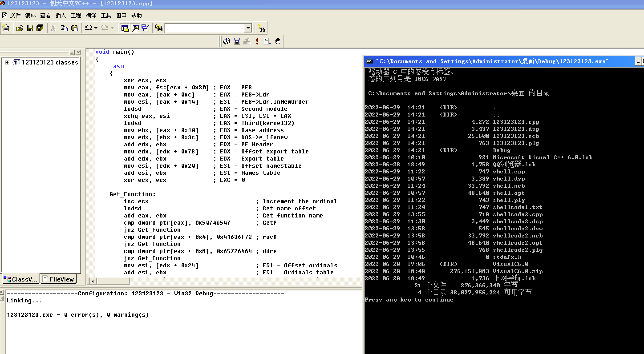Open the 查看 menu
The width and height of the screenshot is (644, 354).
45,16
